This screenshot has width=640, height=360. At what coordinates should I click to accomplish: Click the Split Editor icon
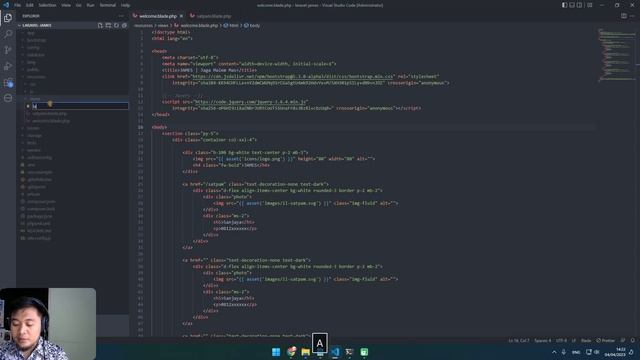624,16
